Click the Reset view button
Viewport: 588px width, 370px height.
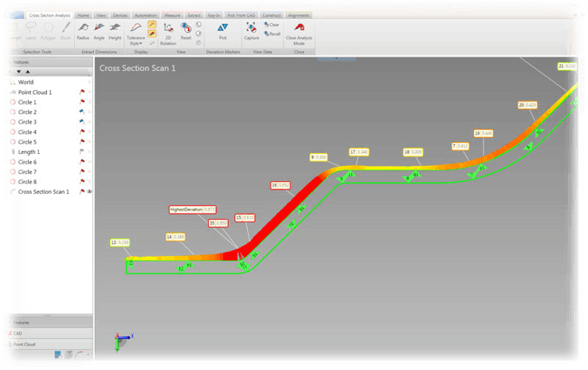(186, 31)
